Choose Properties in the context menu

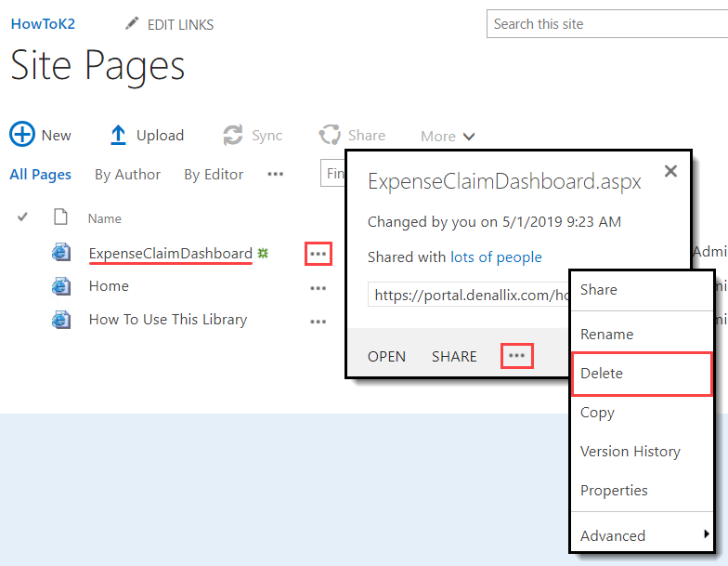point(641,491)
